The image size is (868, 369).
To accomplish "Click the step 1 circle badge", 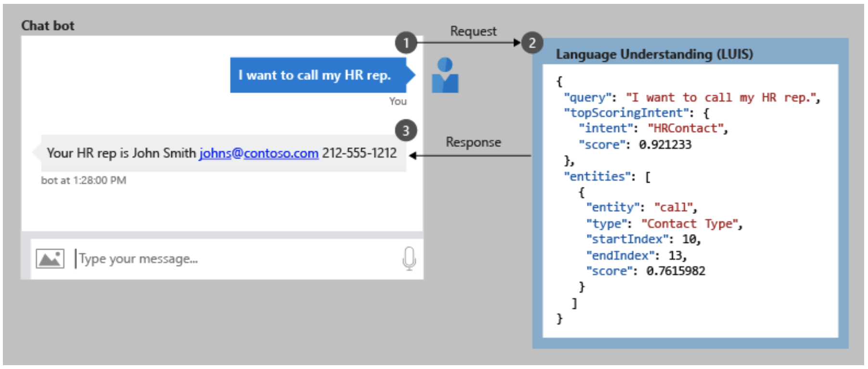I will (406, 43).
